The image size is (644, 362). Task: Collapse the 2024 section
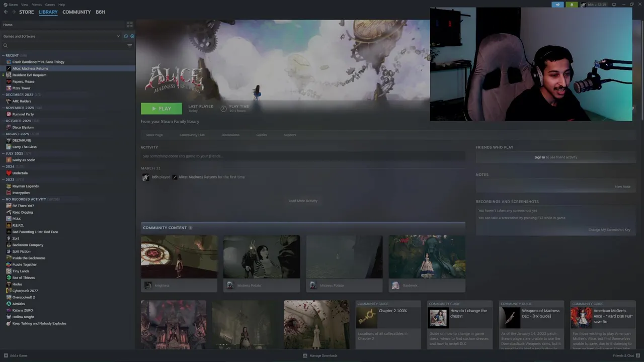pyautogui.click(x=3, y=166)
